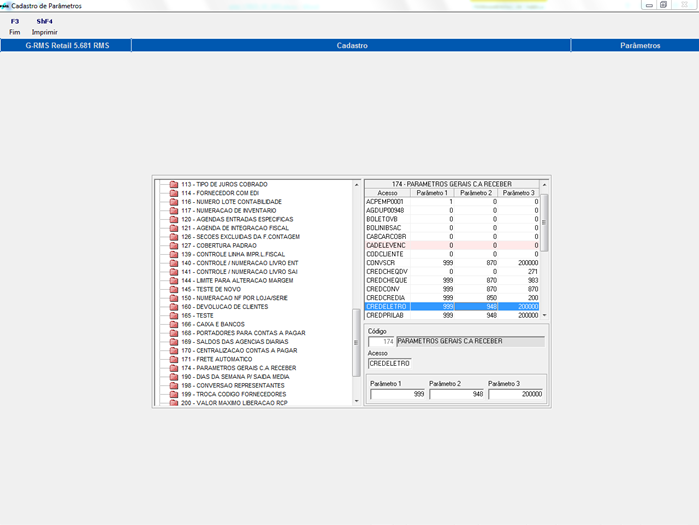This screenshot has height=525, width=699.
Task: Click folder icon of 168 - PORTADORES PARA CONTAS A PAGAR
Action: 174,333
